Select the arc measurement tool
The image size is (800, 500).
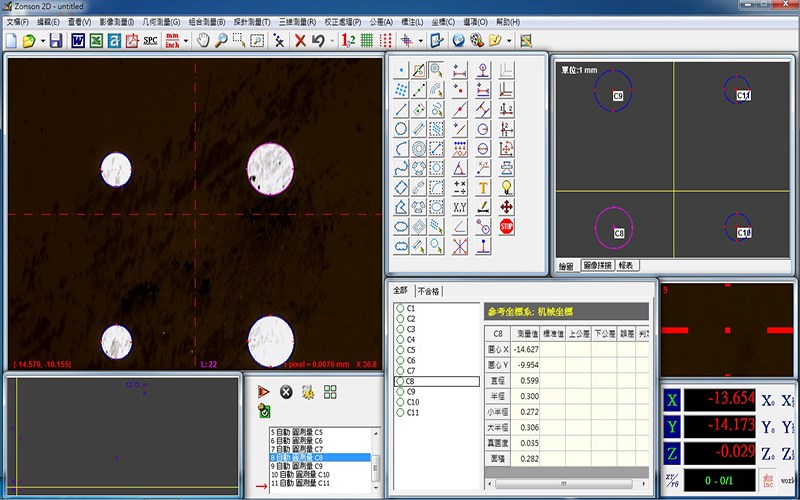pyautogui.click(x=401, y=148)
